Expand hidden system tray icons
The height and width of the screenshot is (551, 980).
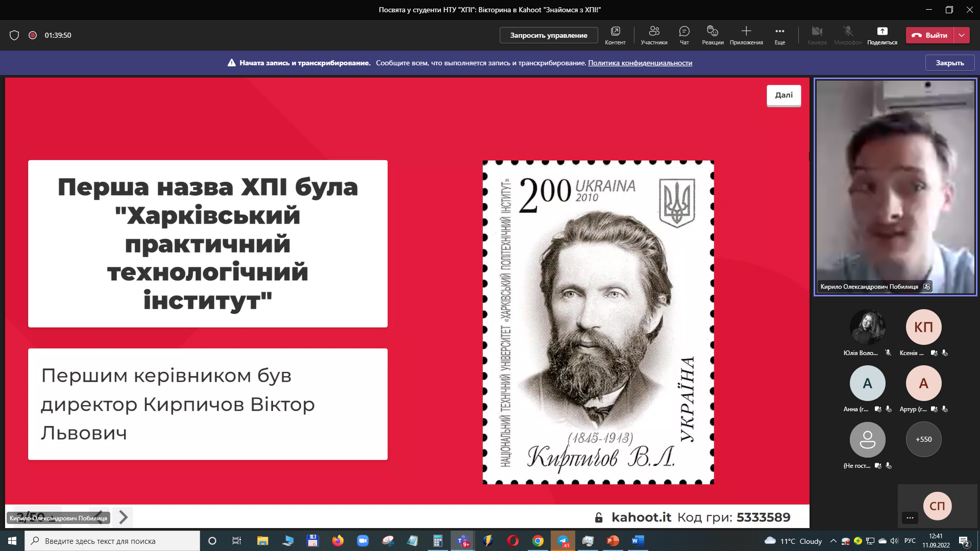(834, 541)
